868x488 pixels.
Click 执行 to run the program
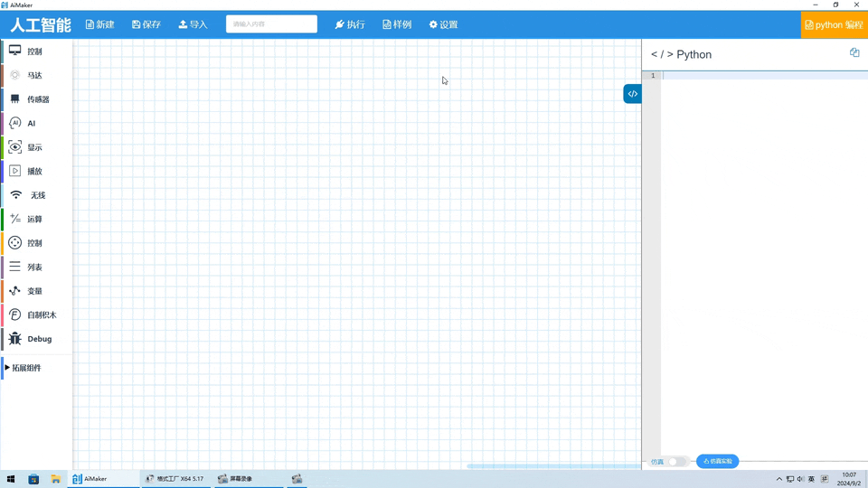tap(350, 24)
